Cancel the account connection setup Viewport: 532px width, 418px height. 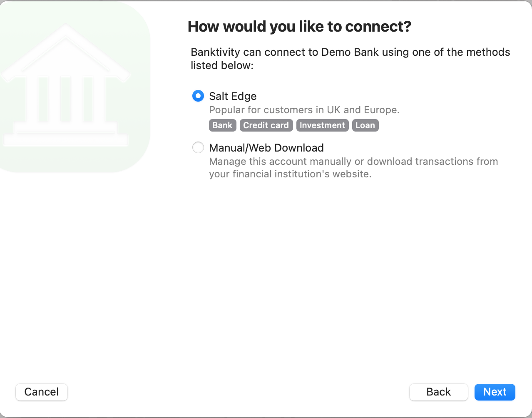pos(41,392)
